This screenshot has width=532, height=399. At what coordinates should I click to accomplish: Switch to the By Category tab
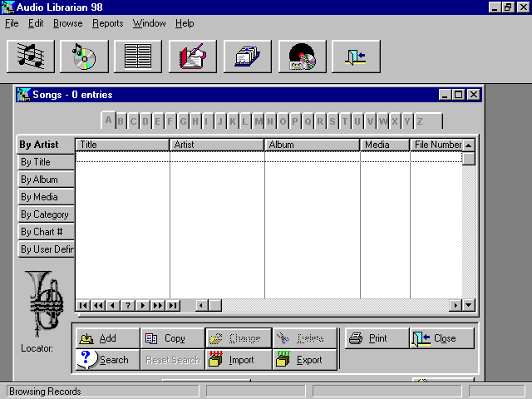coord(46,214)
